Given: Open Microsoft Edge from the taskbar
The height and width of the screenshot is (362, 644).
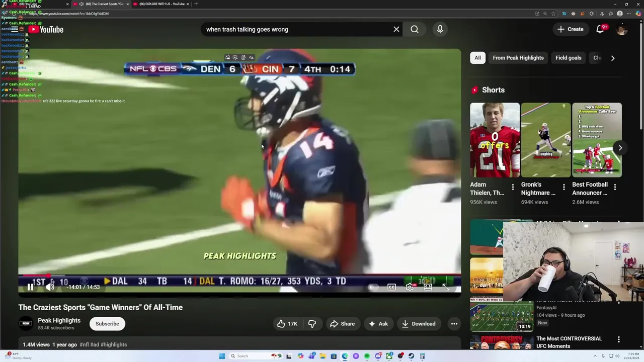Looking at the screenshot, I should click(x=345, y=356).
